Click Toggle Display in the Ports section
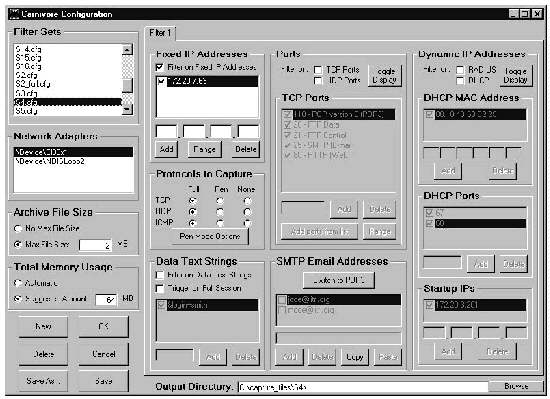 [385, 75]
